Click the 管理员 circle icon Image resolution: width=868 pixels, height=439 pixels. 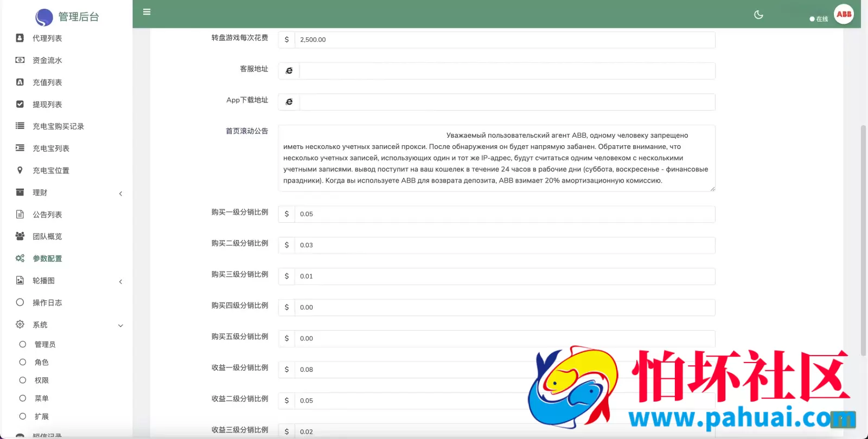tap(23, 344)
